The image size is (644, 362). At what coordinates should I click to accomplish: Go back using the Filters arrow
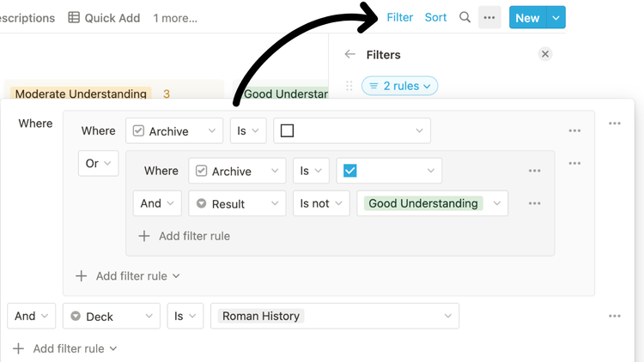pyautogui.click(x=349, y=54)
